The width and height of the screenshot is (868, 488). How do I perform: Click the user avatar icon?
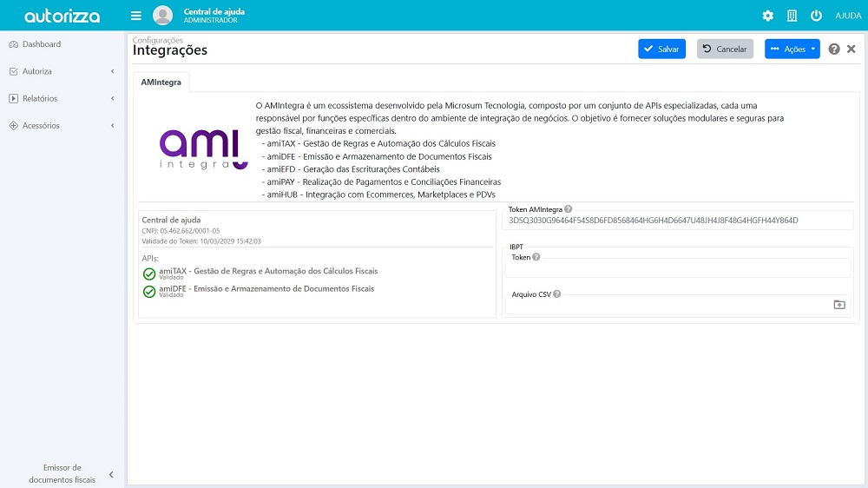tap(162, 16)
